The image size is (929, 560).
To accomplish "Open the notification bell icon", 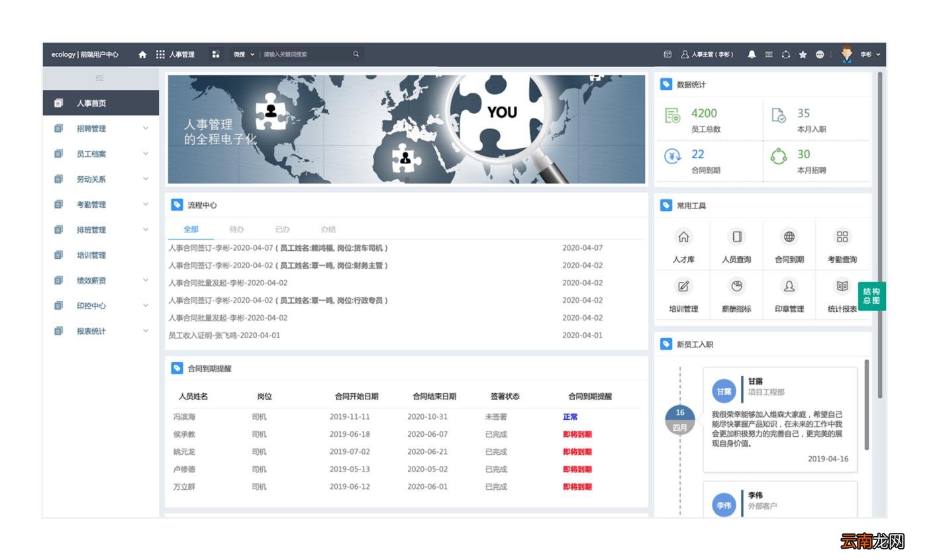I will point(752,54).
